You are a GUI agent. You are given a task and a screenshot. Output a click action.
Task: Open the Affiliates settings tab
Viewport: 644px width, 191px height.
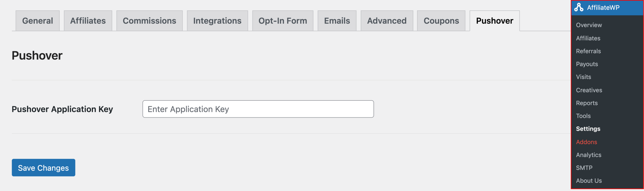tap(88, 21)
